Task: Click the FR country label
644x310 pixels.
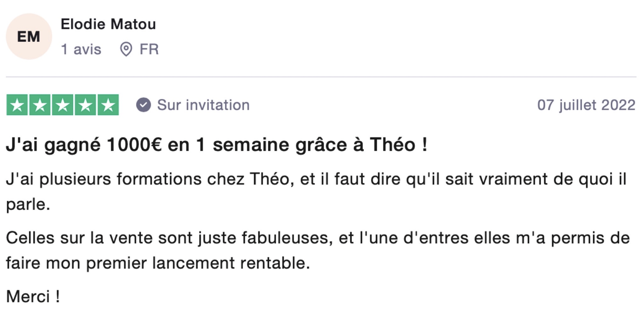Action: (149, 49)
